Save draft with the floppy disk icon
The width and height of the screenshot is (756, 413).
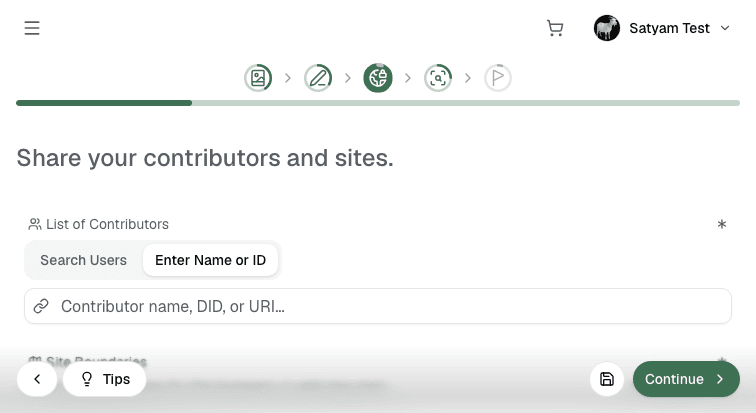tap(607, 379)
